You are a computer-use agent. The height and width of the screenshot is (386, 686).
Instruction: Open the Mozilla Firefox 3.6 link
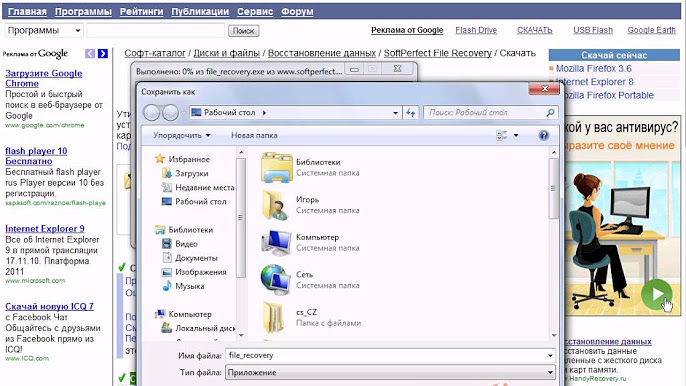pyautogui.click(x=594, y=69)
